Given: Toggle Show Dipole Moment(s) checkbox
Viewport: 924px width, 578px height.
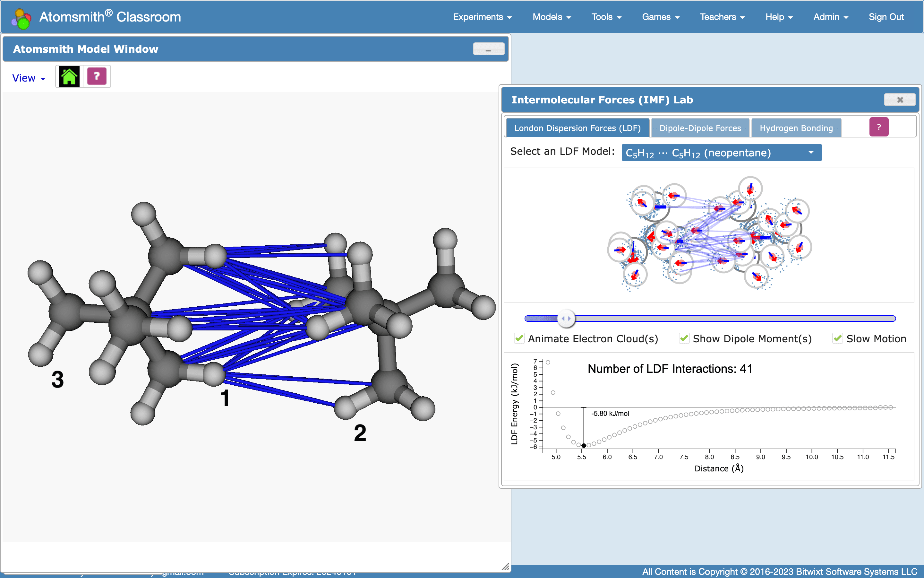Looking at the screenshot, I should [x=684, y=338].
